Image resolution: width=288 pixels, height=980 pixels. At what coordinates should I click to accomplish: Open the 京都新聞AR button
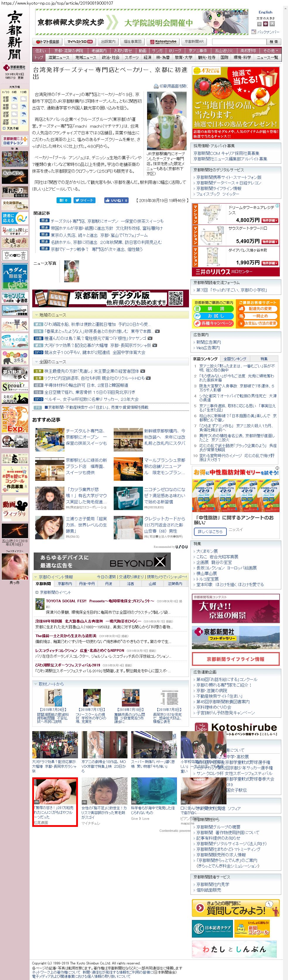coord(194,42)
